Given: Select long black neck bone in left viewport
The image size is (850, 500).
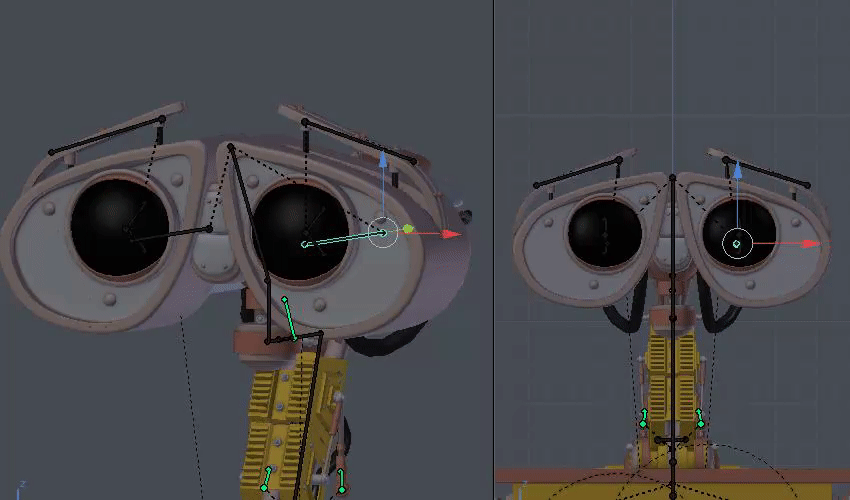Looking at the screenshot, I should click(x=310, y=415).
